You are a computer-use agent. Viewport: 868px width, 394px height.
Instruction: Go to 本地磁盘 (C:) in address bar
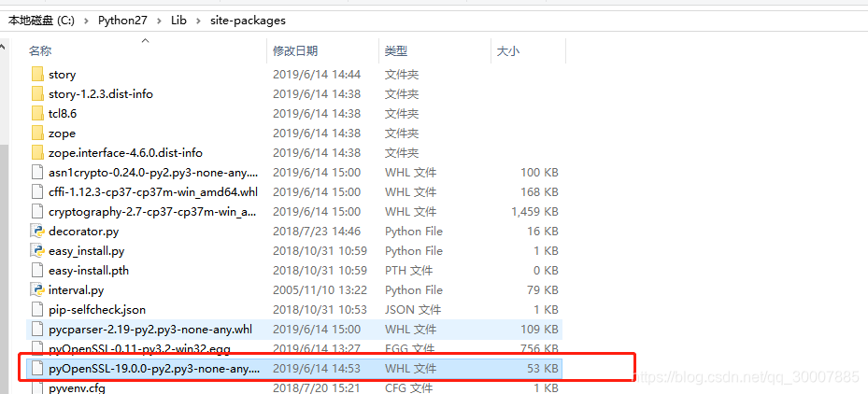click(x=41, y=21)
